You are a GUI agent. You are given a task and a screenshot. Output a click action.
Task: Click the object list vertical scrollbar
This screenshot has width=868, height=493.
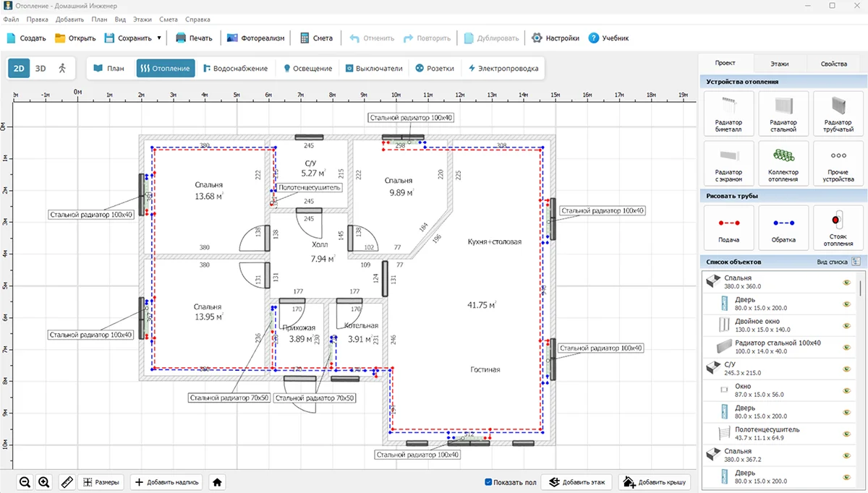(861, 289)
